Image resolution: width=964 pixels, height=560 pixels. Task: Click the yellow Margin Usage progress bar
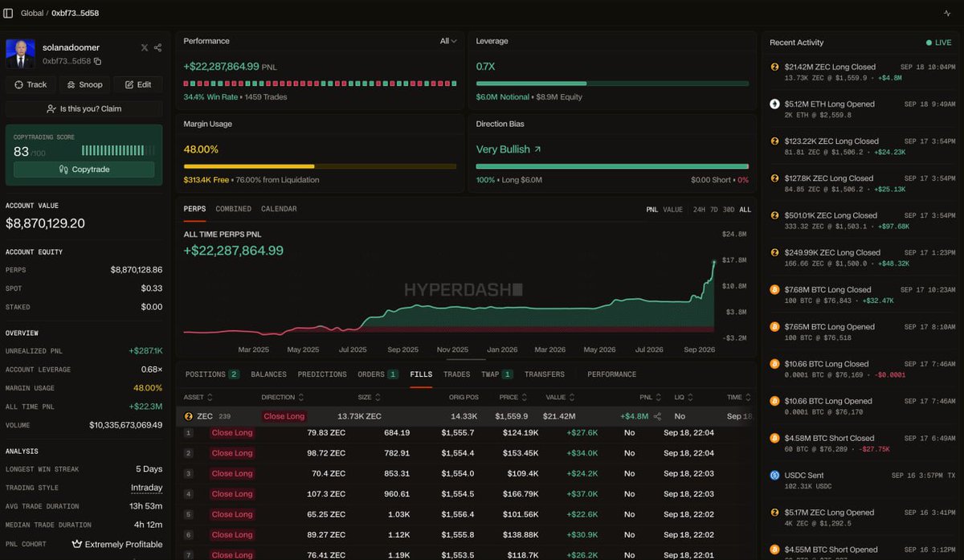(320, 166)
